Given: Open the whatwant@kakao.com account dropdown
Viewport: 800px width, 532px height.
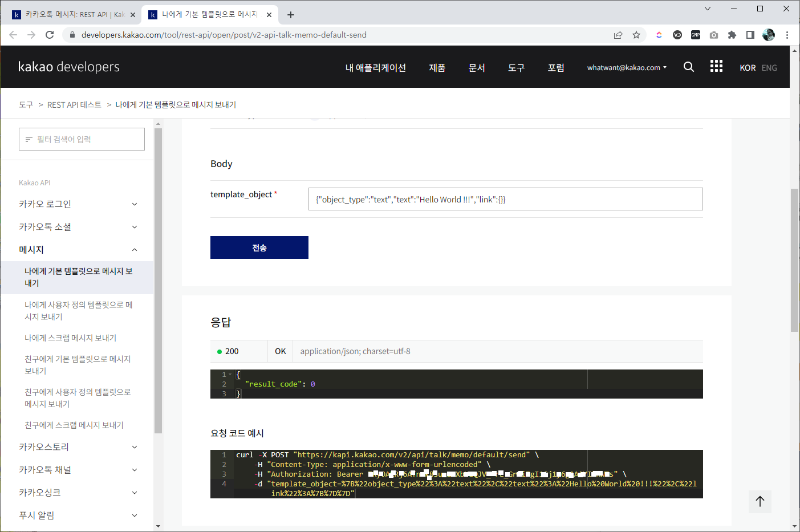Looking at the screenshot, I should (627, 67).
